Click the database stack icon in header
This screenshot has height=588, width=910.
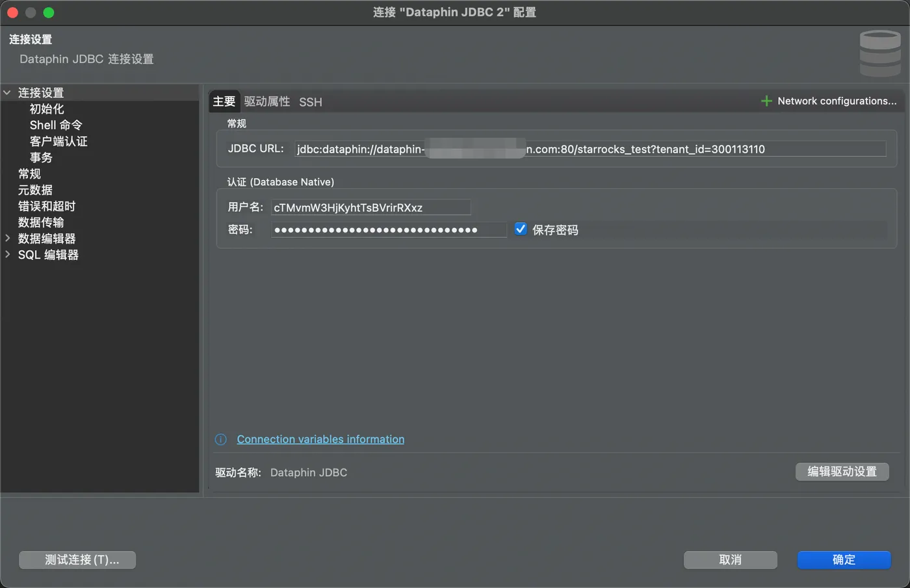(880, 53)
